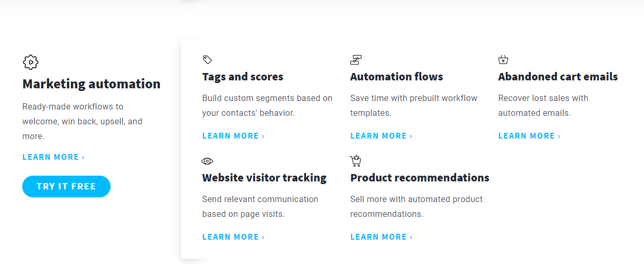Select the Marketing automation heading

click(x=92, y=84)
